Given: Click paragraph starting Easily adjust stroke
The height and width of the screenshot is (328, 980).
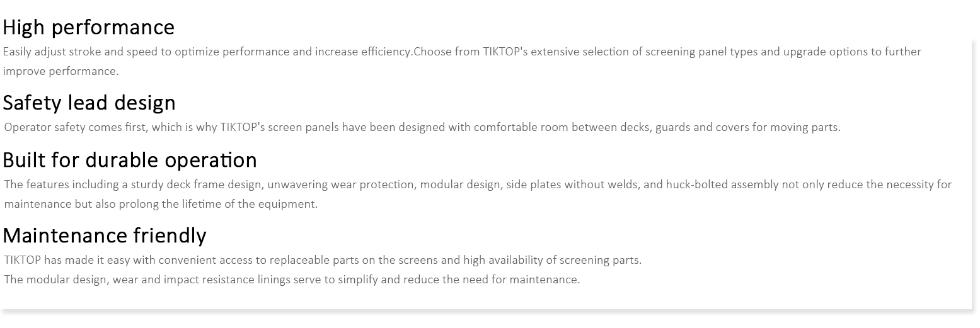Looking at the screenshot, I should click(462, 61).
